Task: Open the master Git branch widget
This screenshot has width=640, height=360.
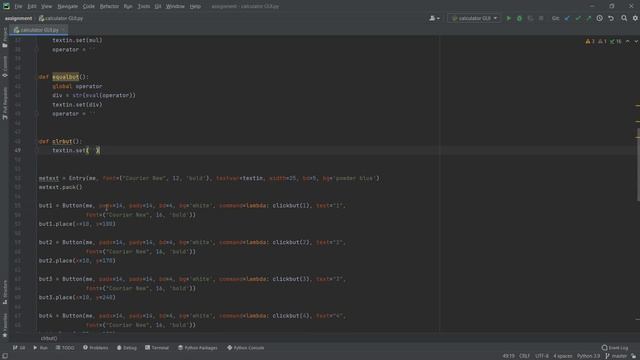Action: [x=616, y=356]
